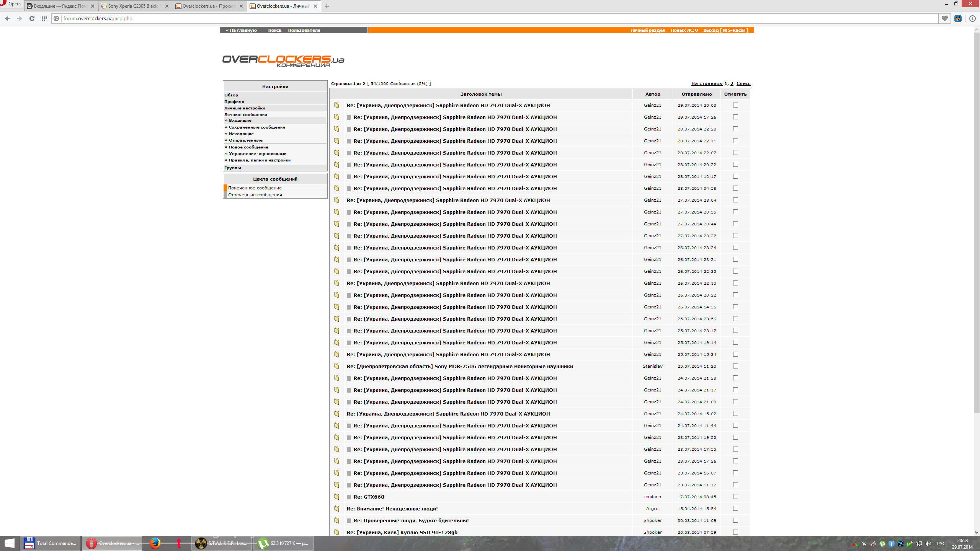
Task: Click the folder icon for the 24.07.2014 15:02 message
Action: (337, 414)
